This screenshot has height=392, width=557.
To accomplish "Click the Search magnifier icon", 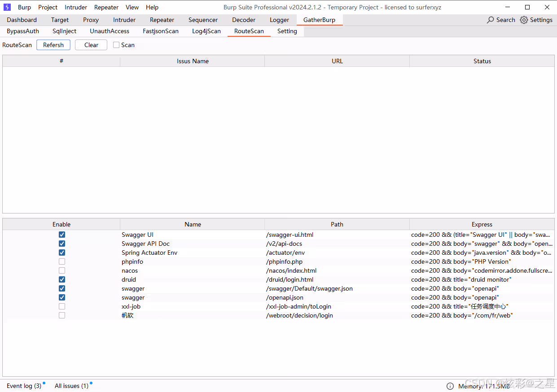I will pos(491,20).
